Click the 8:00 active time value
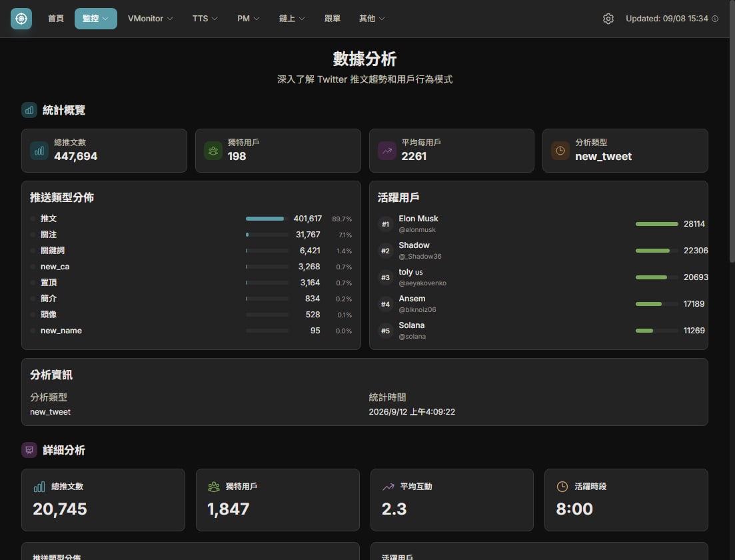This screenshot has height=560, width=735. click(574, 509)
